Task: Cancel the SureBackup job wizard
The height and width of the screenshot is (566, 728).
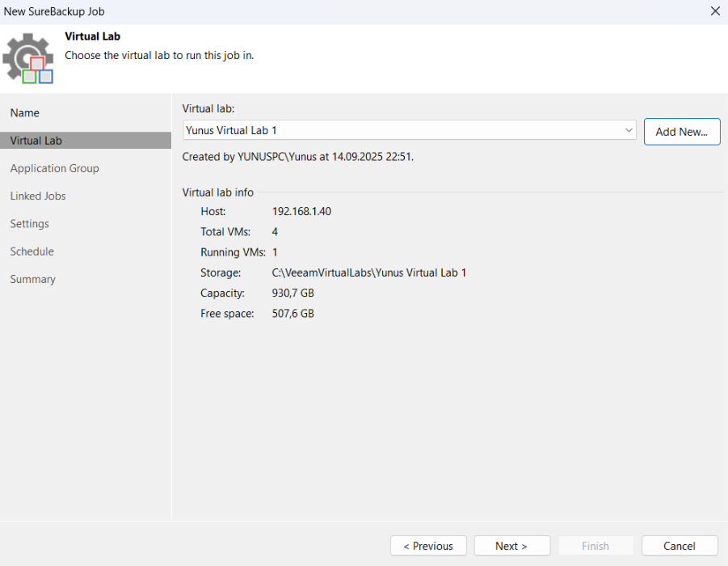Action: 680,546
